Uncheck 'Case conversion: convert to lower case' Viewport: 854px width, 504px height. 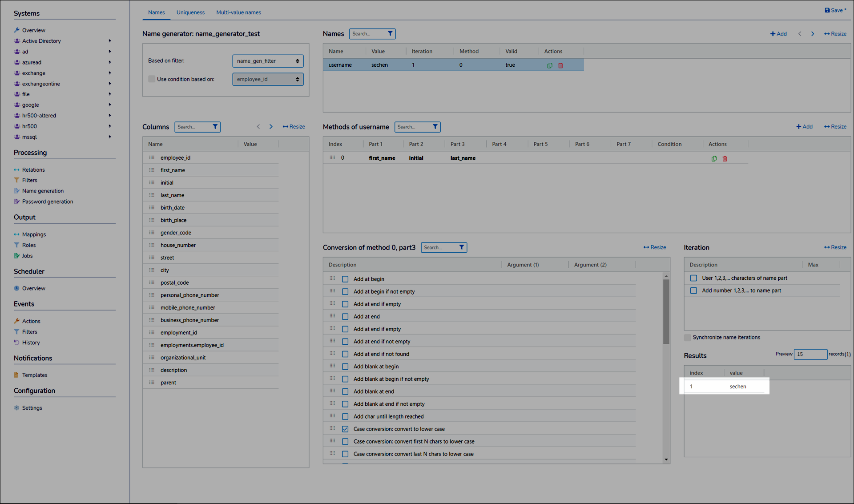point(345,429)
